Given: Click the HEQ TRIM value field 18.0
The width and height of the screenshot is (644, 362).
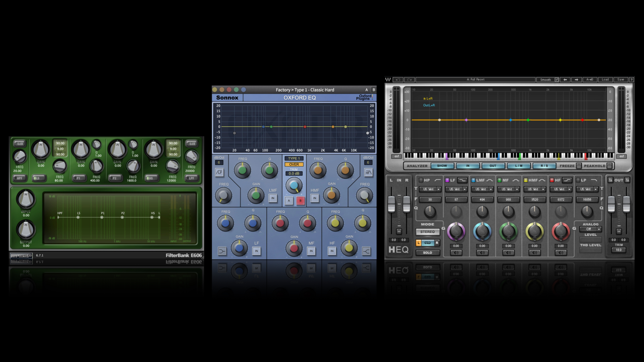Looking at the screenshot, I should [x=619, y=250].
